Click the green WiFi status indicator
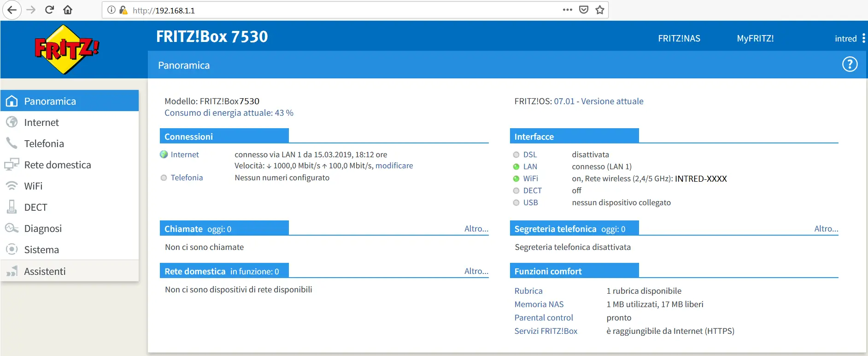 pos(516,178)
